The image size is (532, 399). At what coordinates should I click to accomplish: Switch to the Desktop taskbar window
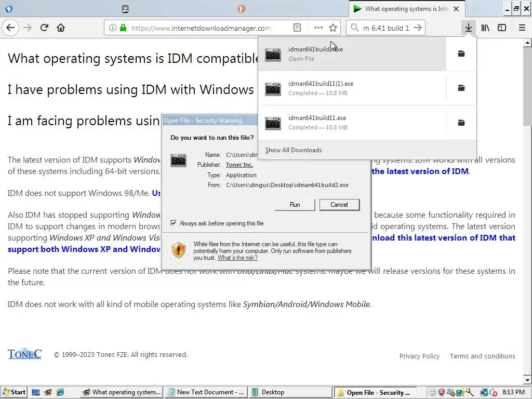290,392
